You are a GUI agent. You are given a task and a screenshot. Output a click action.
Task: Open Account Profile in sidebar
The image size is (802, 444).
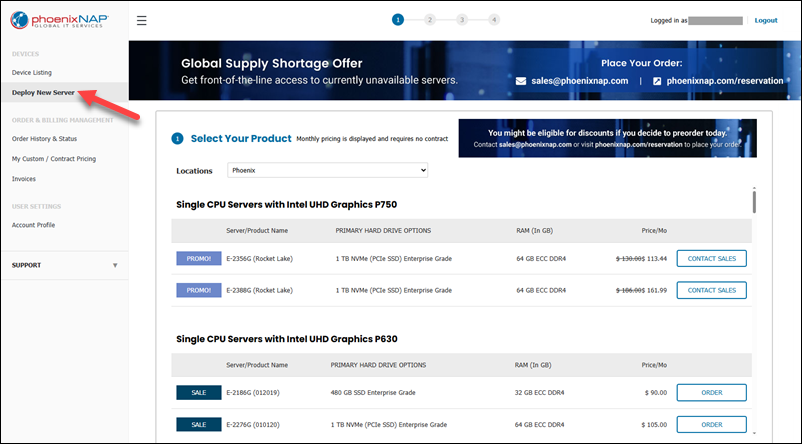tap(33, 225)
